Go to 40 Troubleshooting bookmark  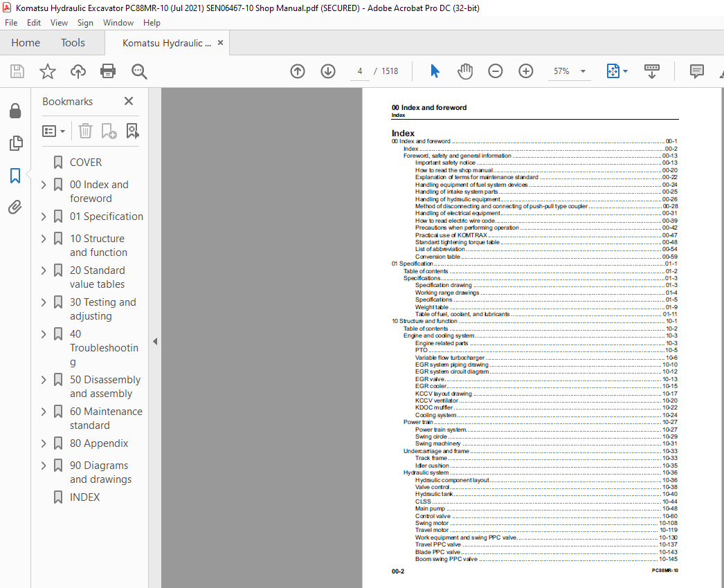click(x=104, y=348)
